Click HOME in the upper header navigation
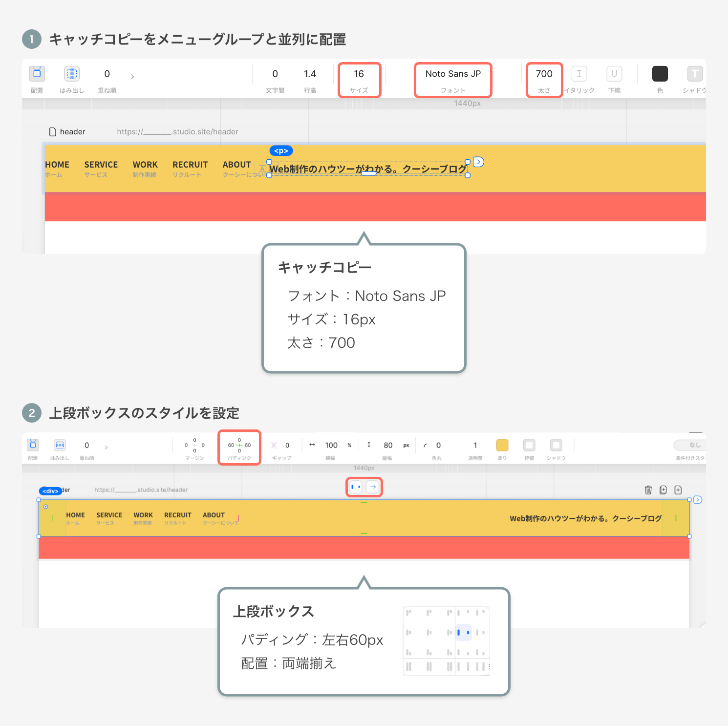The width and height of the screenshot is (728, 726). click(x=57, y=165)
